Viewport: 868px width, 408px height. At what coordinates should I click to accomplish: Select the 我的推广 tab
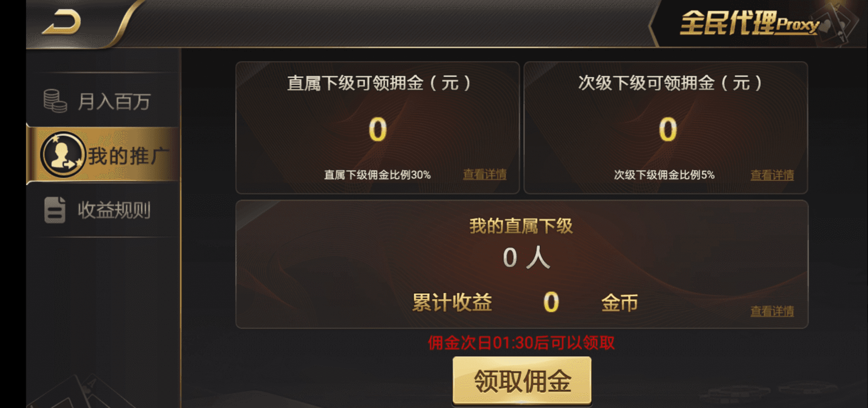(x=128, y=156)
